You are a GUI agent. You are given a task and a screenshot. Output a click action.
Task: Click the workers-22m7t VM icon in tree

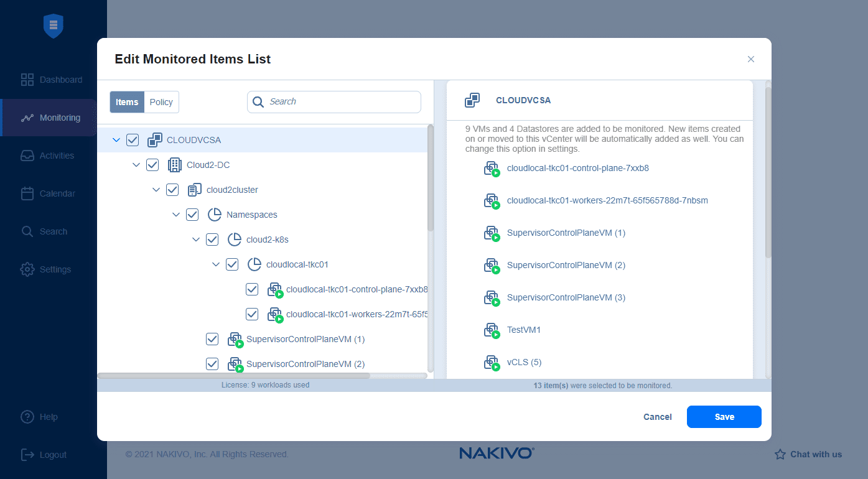(275, 315)
